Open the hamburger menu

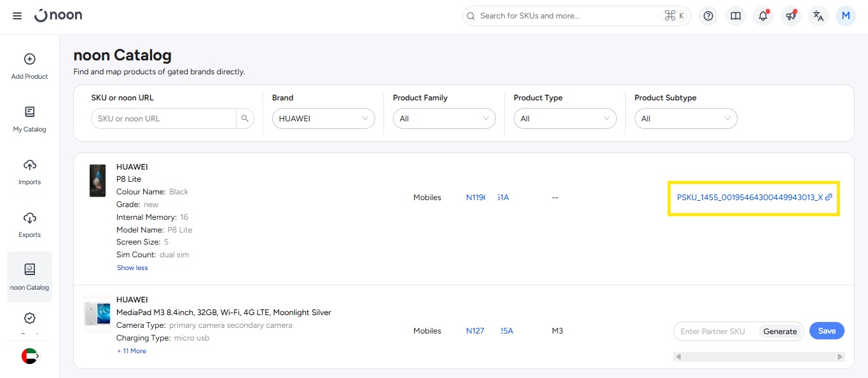pos(17,16)
